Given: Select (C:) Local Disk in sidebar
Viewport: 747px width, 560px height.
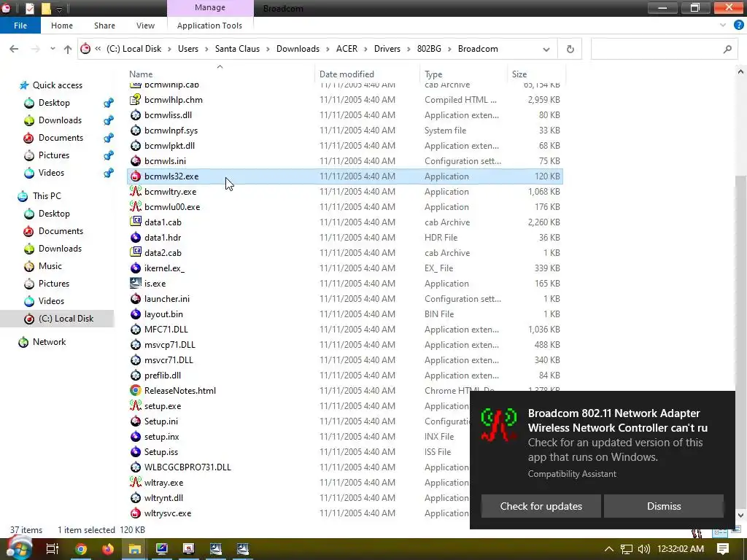Looking at the screenshot, I should 66,319.
